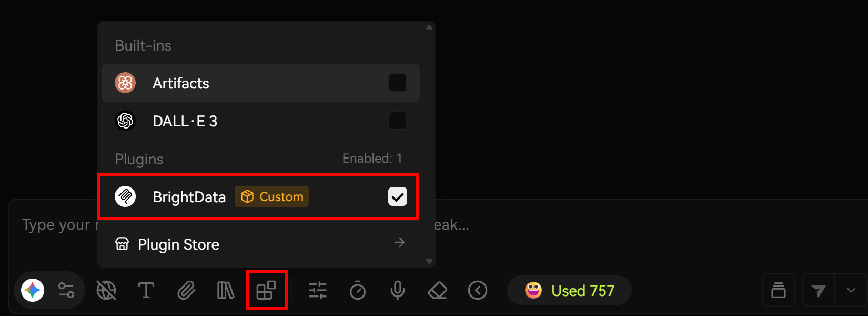
Task: Click the text formatting T icon
Action: tap(146, 290)
